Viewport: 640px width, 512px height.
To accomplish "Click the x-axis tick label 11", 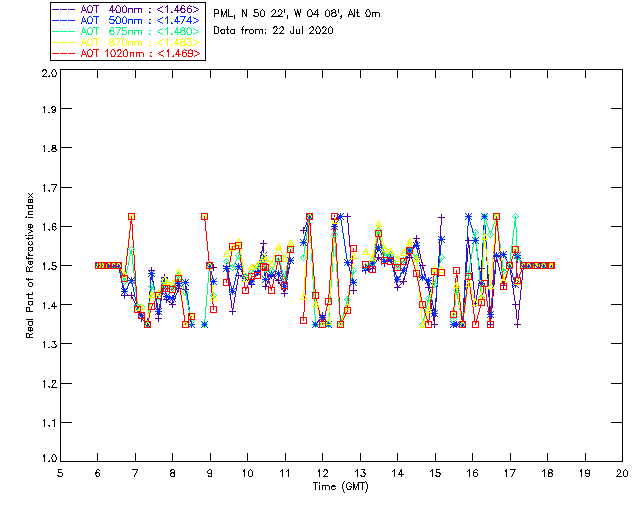I will tap(285, 473).
